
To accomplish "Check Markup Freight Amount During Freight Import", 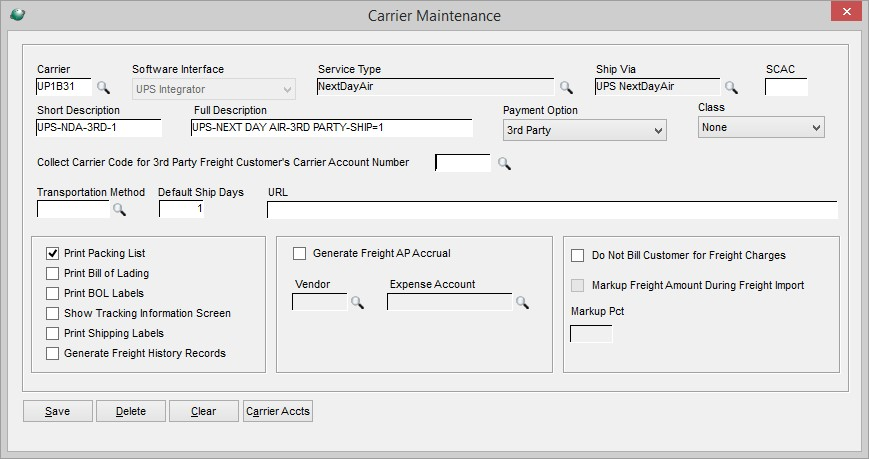I will (577, 285).
